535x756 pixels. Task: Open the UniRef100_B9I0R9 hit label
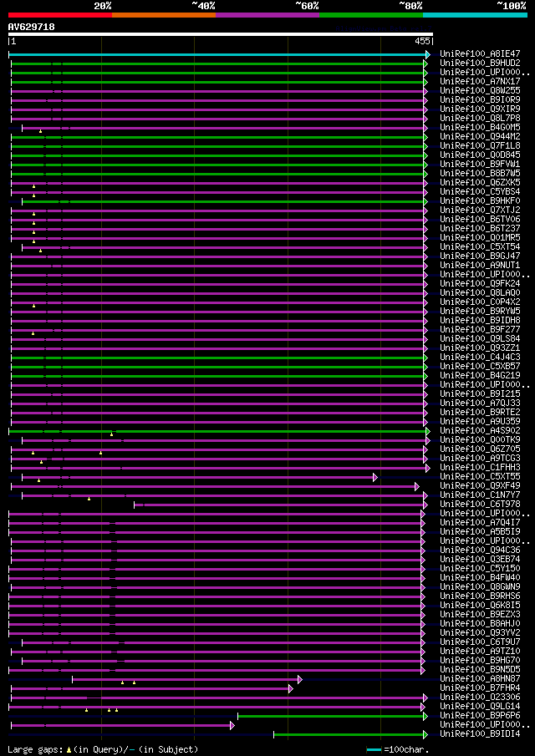[480, 99]
